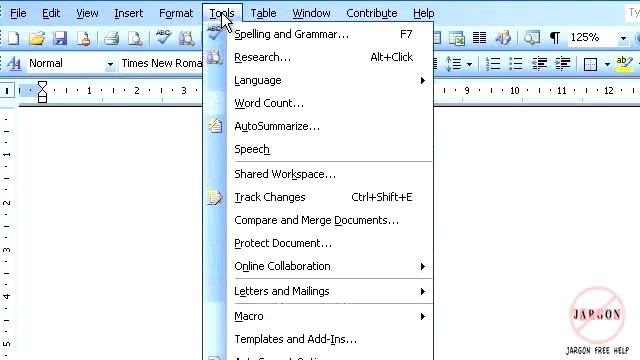640x360 pixels.
Task: Open the Styles and Formatting pane icon
Action: coord(14,64)
